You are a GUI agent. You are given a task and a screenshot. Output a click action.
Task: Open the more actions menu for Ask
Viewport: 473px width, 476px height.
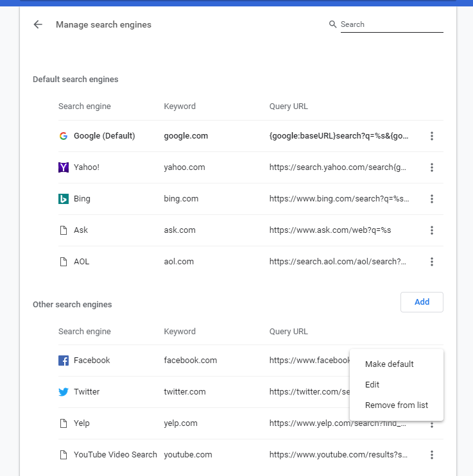[x=432, y=230]
